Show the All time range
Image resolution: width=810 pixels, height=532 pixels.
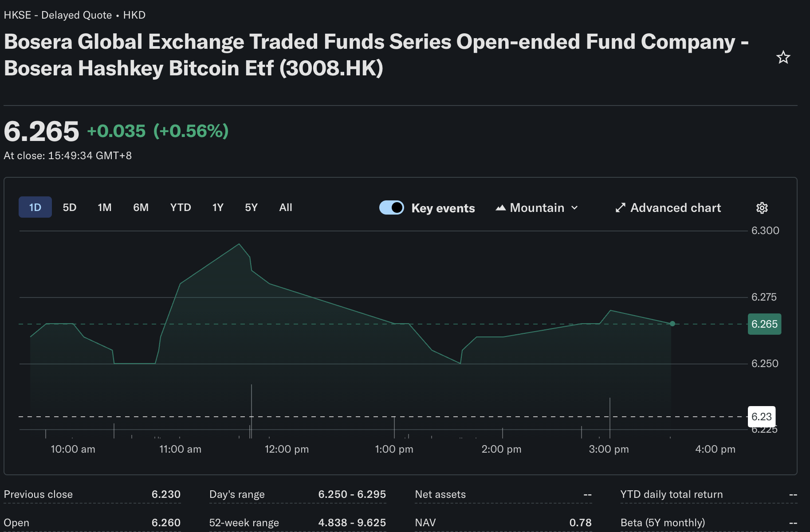tap(286, 207)
